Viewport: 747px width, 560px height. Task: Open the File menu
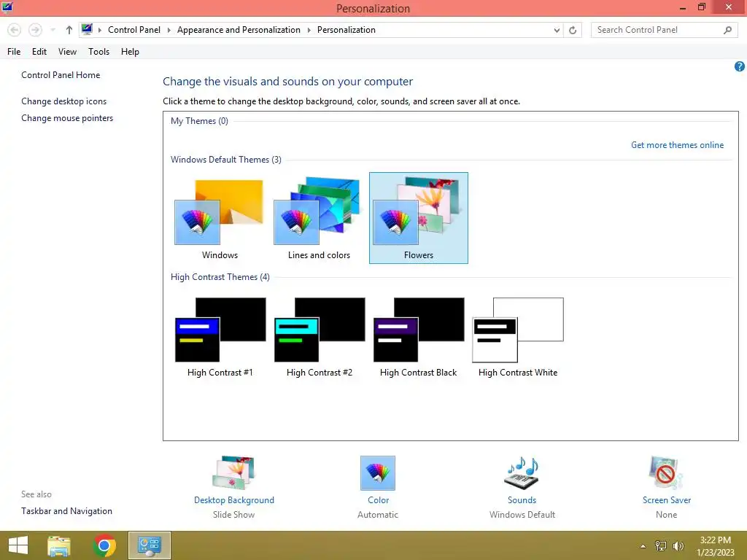pos(14,52)
